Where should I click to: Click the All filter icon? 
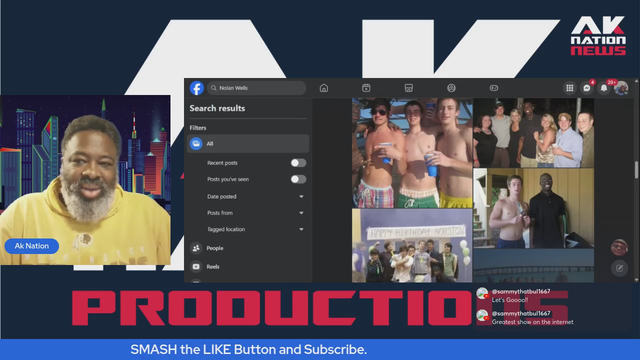point(196,144)
